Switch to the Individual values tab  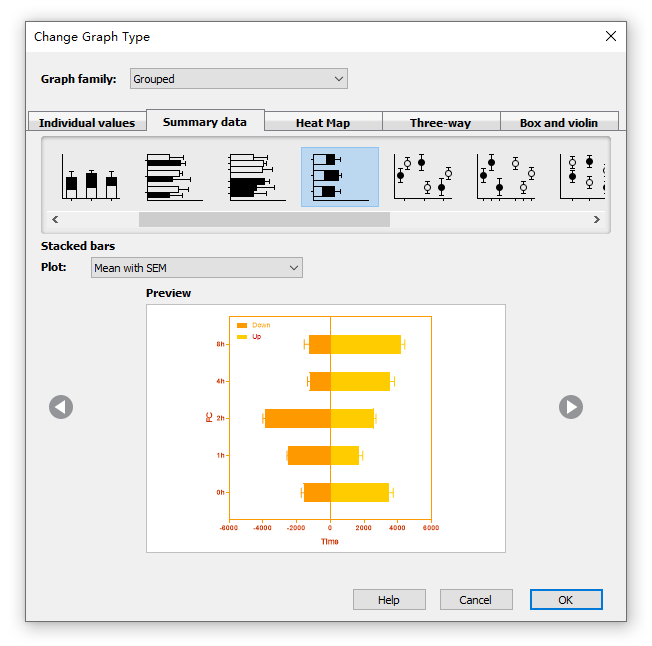[87, 123]
